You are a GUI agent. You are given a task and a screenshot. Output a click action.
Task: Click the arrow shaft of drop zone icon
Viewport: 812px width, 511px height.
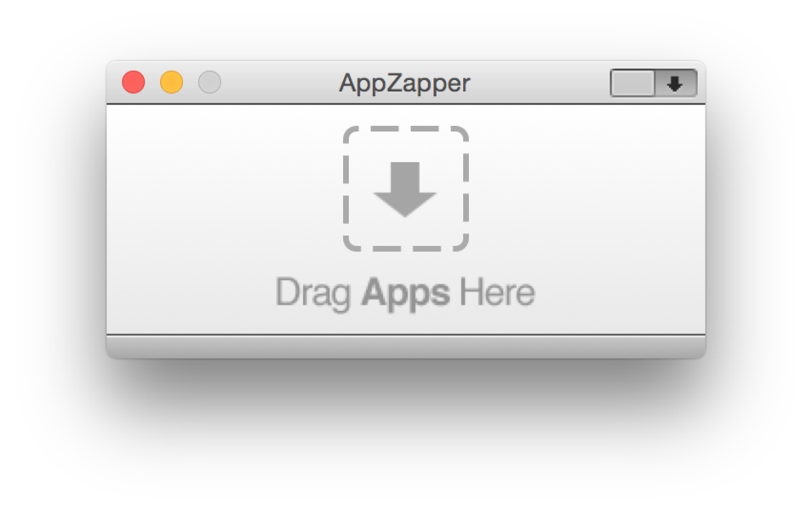click(405, 176)
